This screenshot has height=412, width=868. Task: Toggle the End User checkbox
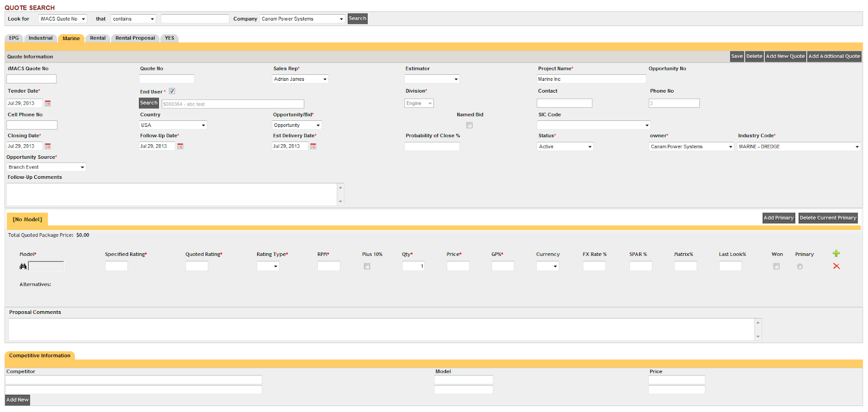tap(172, 91)
